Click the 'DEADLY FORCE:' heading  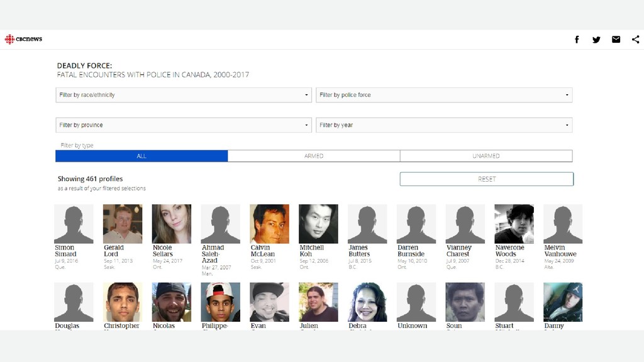click(84, 65)
